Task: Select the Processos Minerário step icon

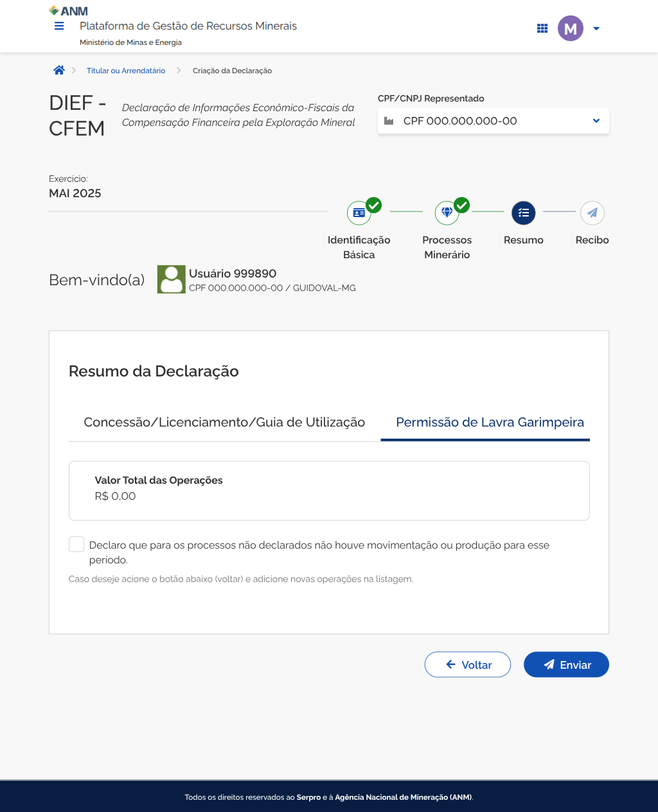Action: (447, 213)
